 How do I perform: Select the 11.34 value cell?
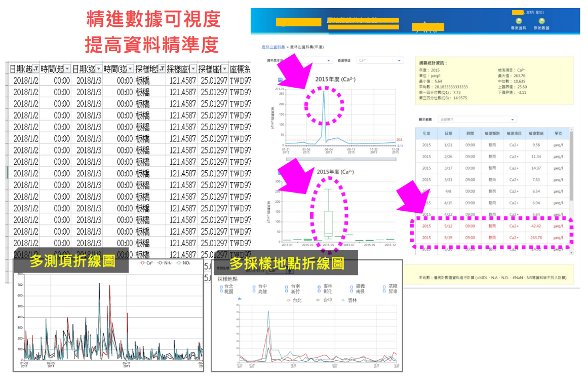point(536,157)
